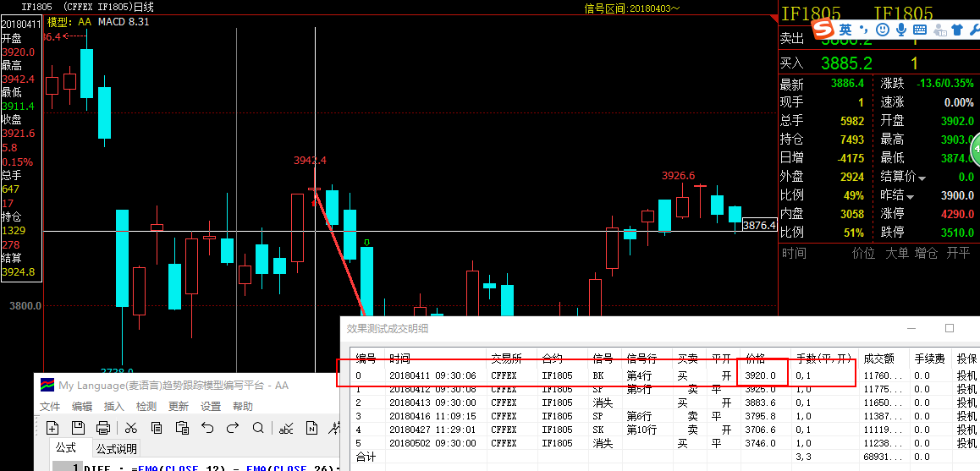Click the current price tag 3876.4
Viewport: 980px width, 471px height.
coord(759,225)
